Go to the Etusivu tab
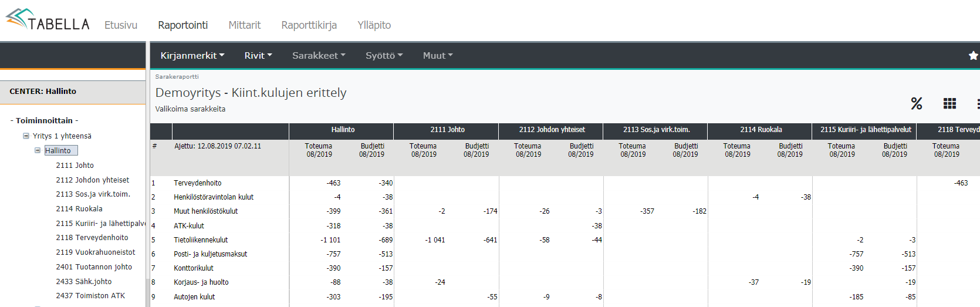 (x=121, y=25)
